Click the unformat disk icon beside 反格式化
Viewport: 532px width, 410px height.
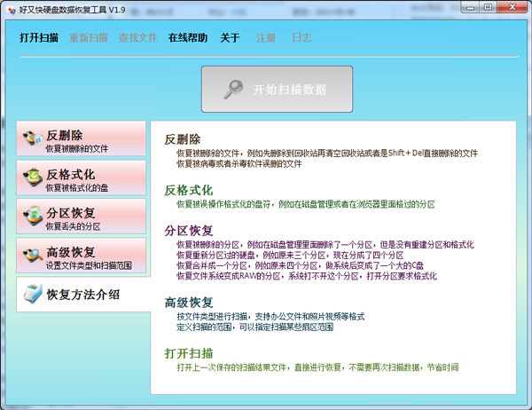pos(32,177)
